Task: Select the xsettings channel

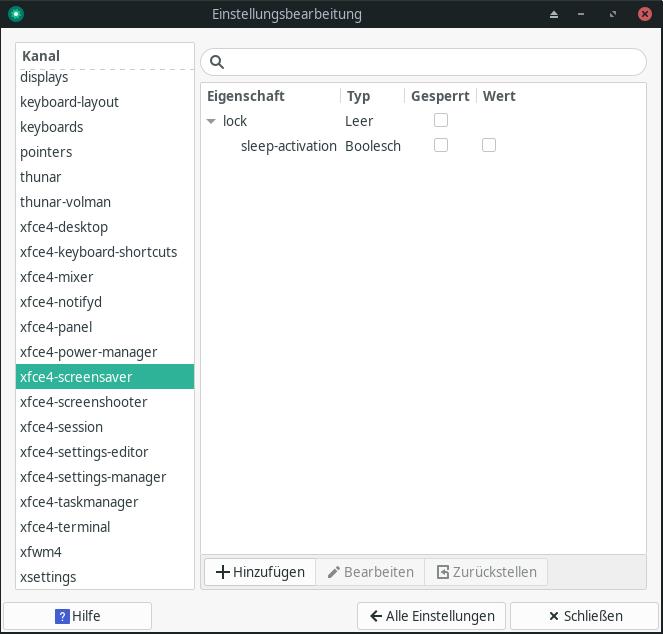Action: (x=105, y=576)
